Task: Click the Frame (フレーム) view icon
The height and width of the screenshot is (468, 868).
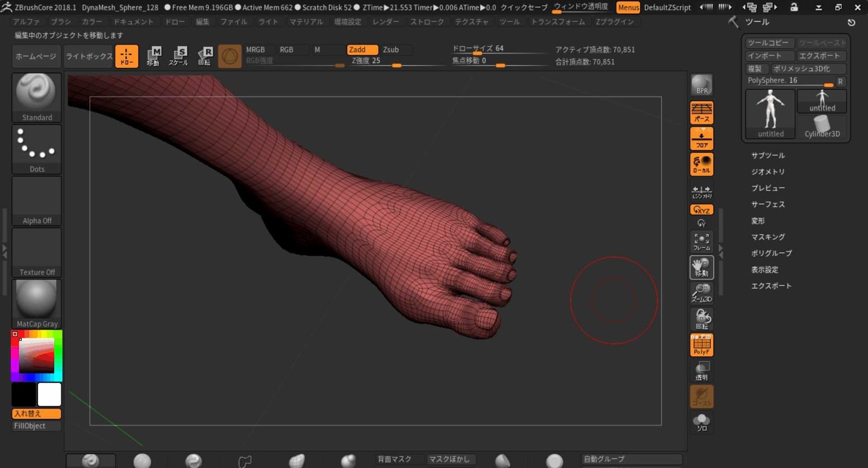Action: coord(701,242)
